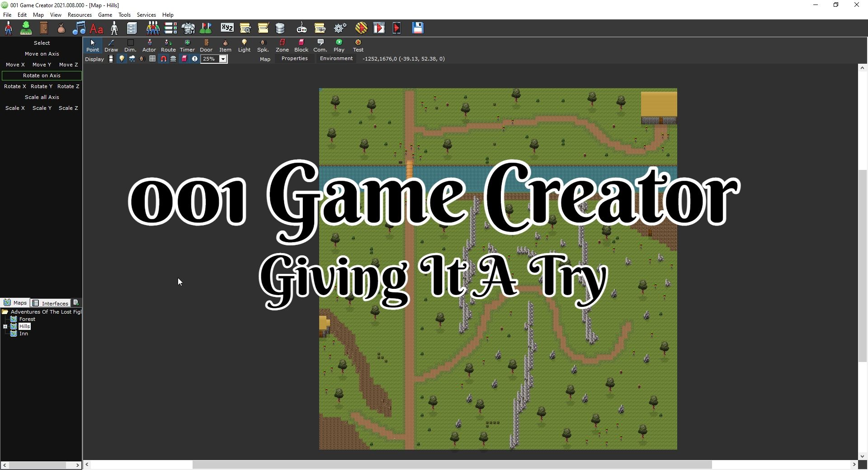Screen dimensions: 868x470
Task: Open the gears Settings icon
Action: pos(340,28)
